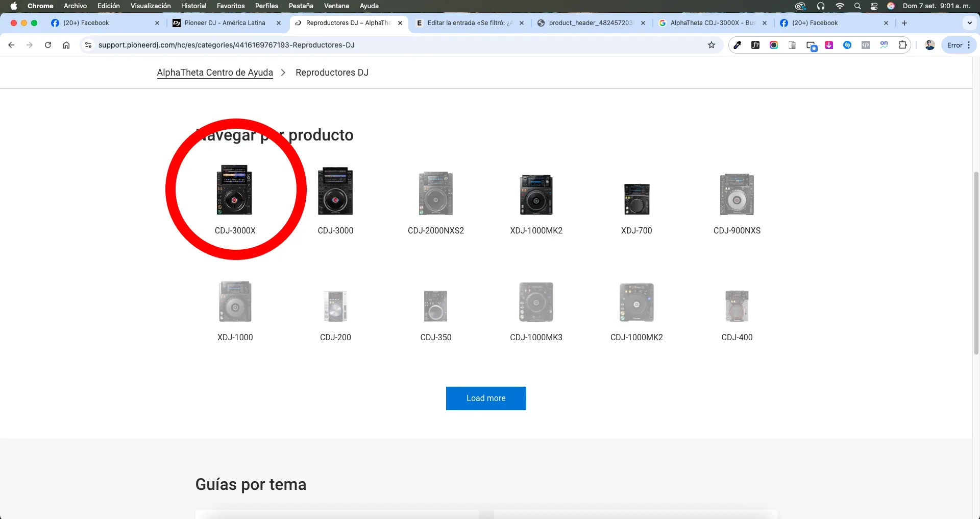Open the Ayuda menu
The width and height of the screenshot is (980, 519).
click(x=369, y=6)
